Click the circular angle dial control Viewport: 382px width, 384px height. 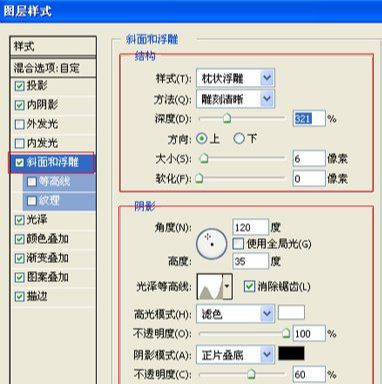[x=212, y=244]
